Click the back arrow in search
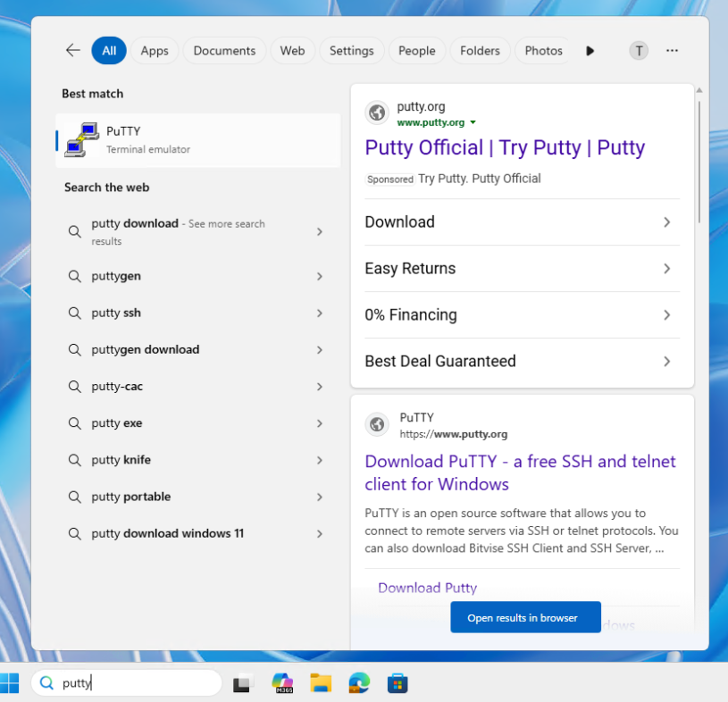Screen dimensions: 728x702 tap(72, 51)
